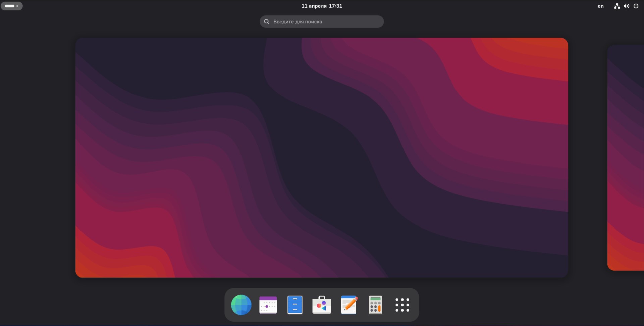Open the Web browser globe icon
Screen dimensions: 644x326
pyautogui.click(x=241, y=305)
